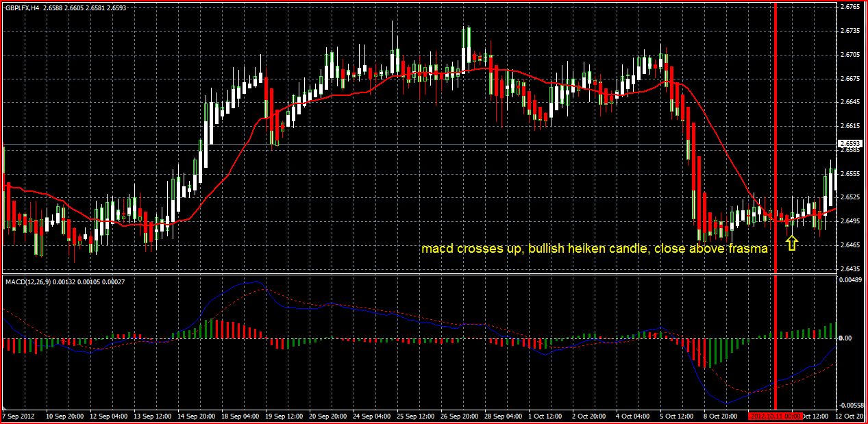Select the yellow up-arrow chart marker
The image size is (868, 424).
click(792, 242)
